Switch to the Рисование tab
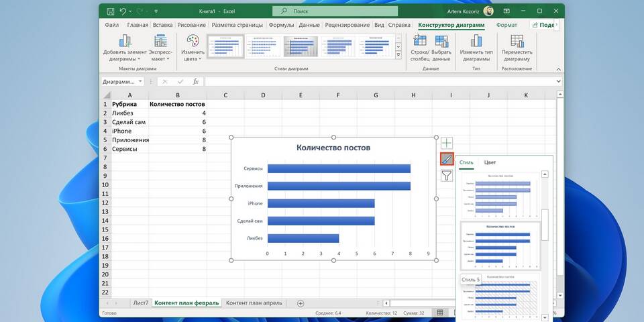 pos(191,25)
